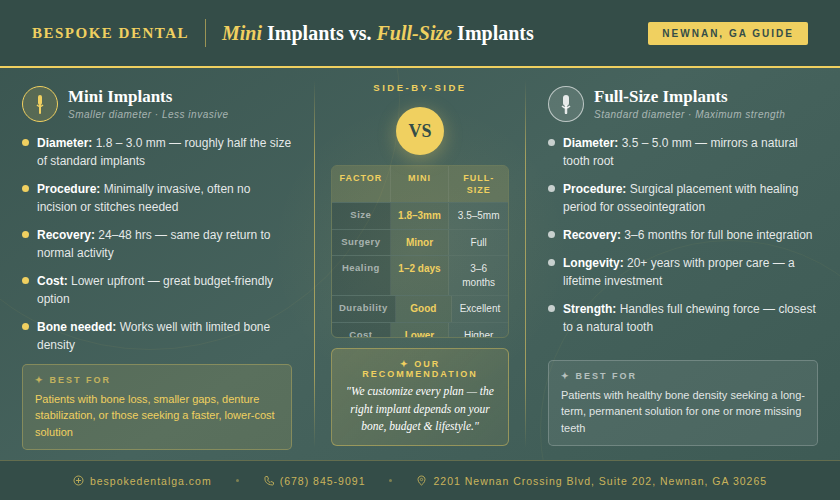Select the Factor column header

(361, 178)
